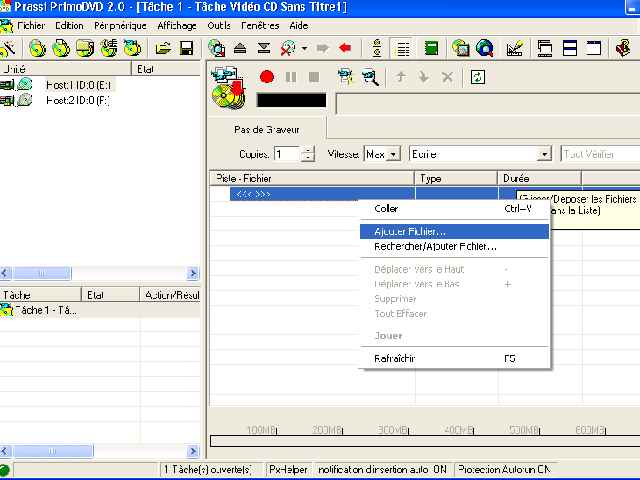Click the gray X delete icon
The width and height of the screenshot is (640, 480).
[x=447, y=77]
